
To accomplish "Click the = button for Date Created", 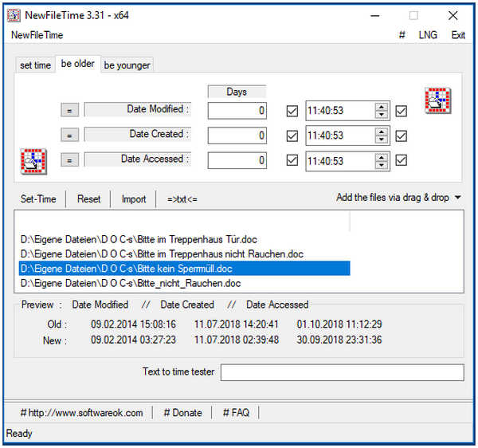I will [69, 135].
